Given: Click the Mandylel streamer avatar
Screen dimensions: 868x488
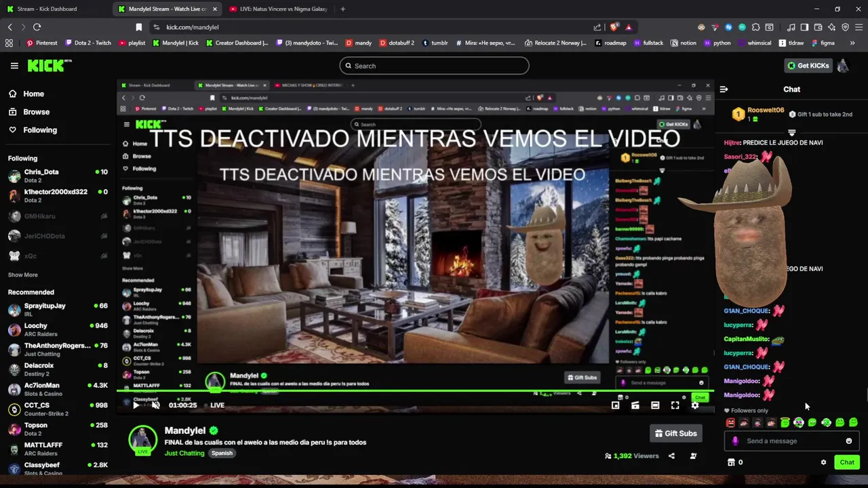Looking at the screenshot, I should (x=143, y=440).
